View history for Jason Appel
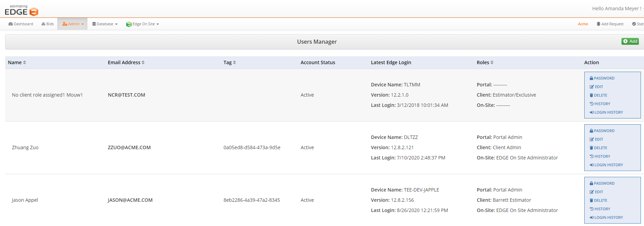The image size is (644, 226). point(600,209)
